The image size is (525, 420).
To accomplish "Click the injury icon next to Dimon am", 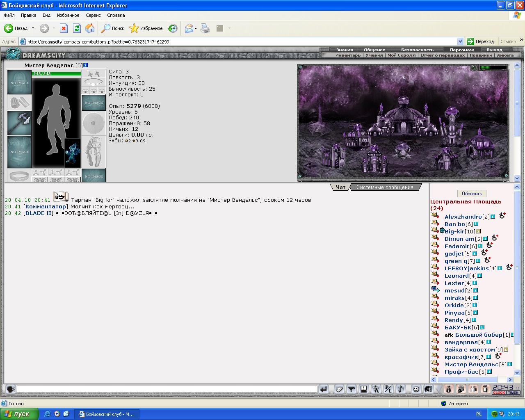I will click(x=495, y=238).
